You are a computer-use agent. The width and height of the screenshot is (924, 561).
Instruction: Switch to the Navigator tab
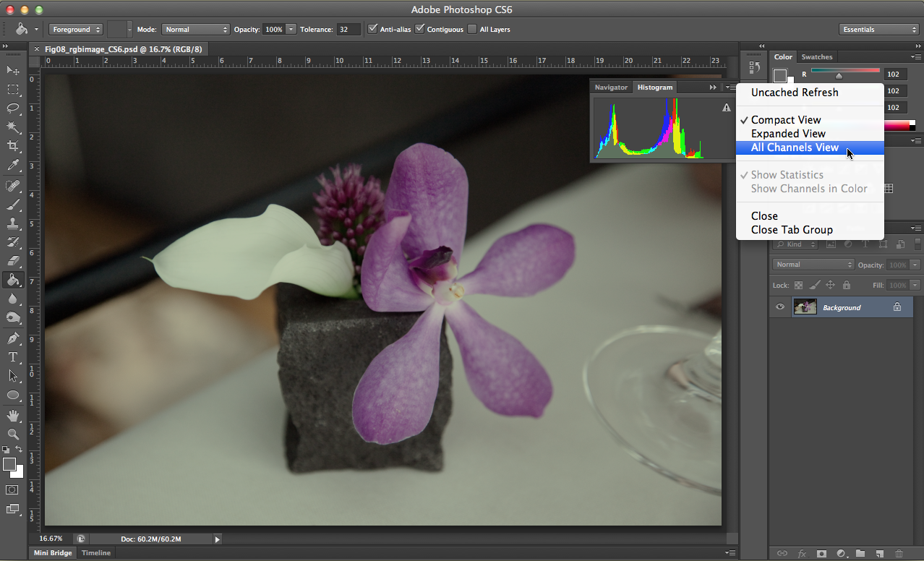point(611,87)
